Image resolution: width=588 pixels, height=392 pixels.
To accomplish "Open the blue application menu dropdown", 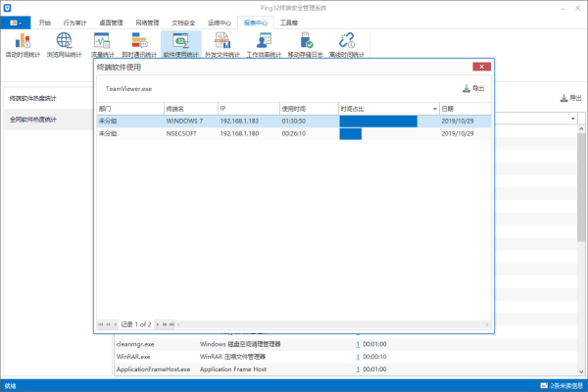I will [17, 21].
